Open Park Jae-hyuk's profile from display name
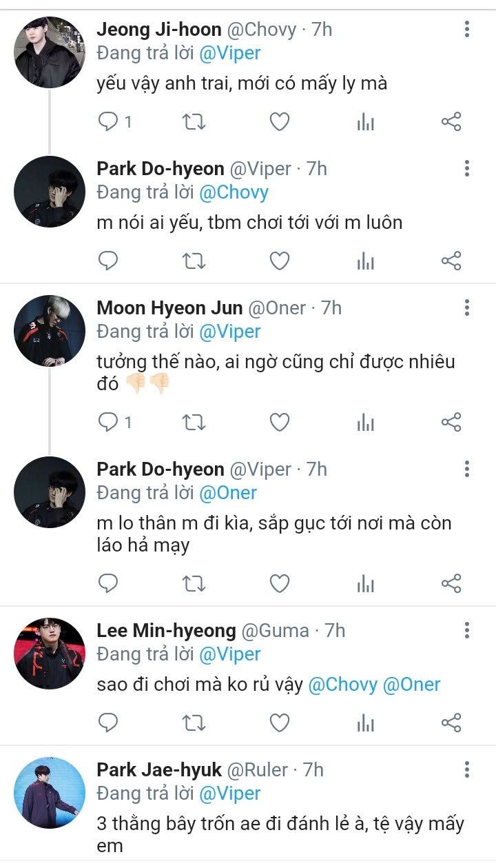 [x=159, y=769]
